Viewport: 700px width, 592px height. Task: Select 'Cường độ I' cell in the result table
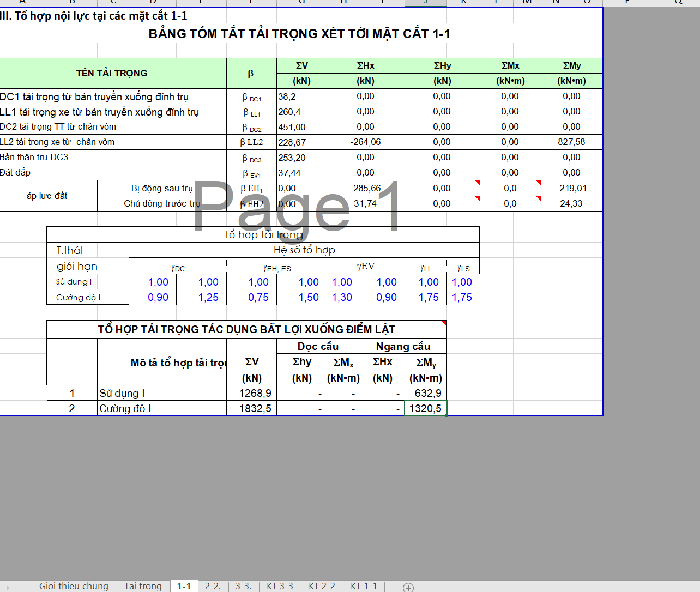(x=162, y=408)
